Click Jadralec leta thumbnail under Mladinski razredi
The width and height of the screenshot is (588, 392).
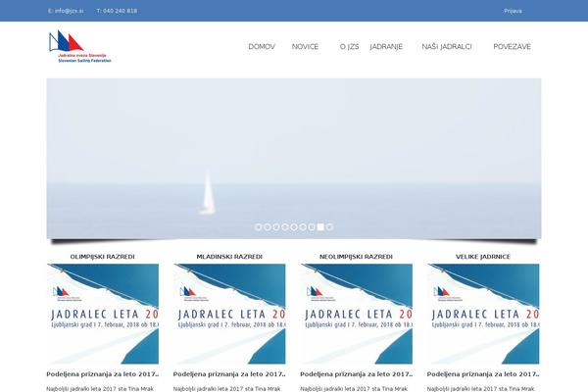tap(229, 314)
